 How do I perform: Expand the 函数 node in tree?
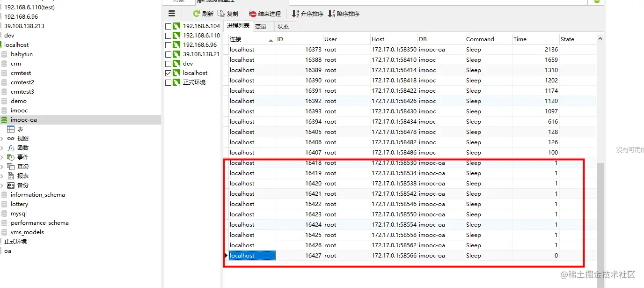pos(2,148)
